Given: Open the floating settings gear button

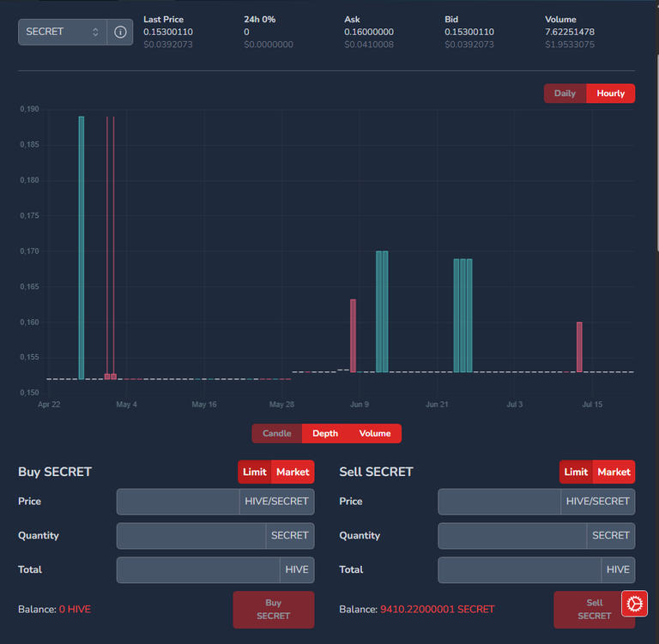Looking at the screenshot, I should coord(634,604).
